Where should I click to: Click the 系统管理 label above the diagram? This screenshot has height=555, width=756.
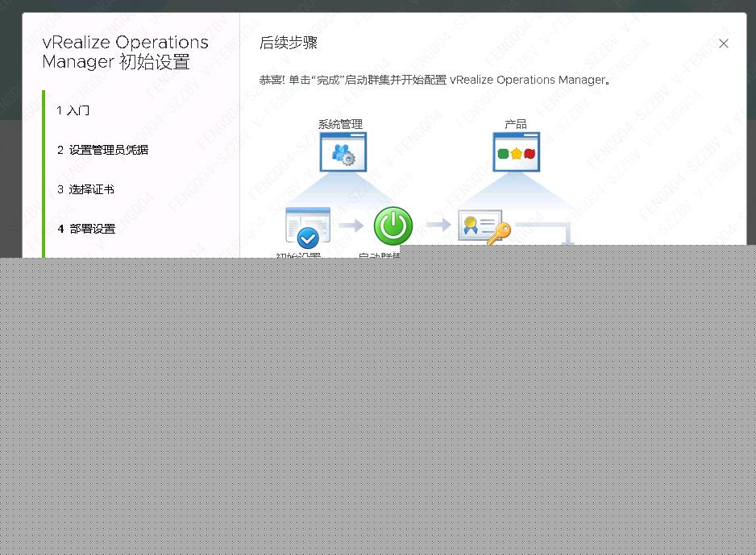[340, 124]
